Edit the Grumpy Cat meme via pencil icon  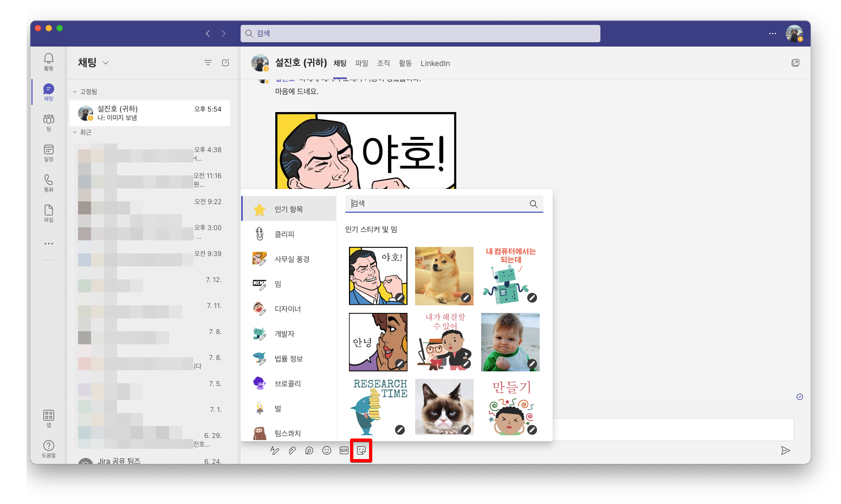(x=466, y=430)
